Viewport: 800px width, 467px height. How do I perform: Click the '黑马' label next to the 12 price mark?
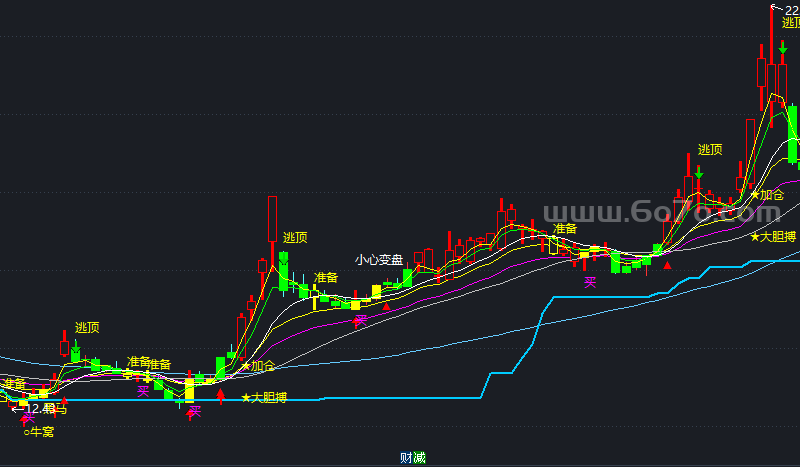pyautogui.click(x=56, y=409)
